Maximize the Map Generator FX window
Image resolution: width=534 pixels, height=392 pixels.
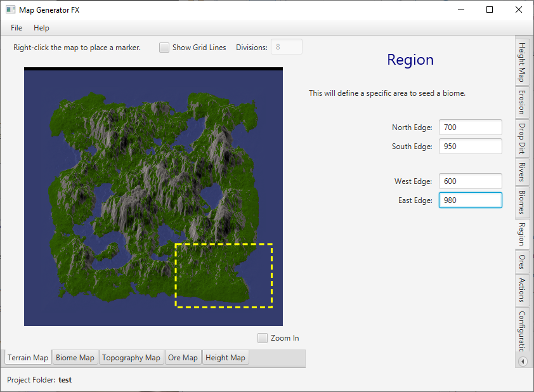pos(490,10)
